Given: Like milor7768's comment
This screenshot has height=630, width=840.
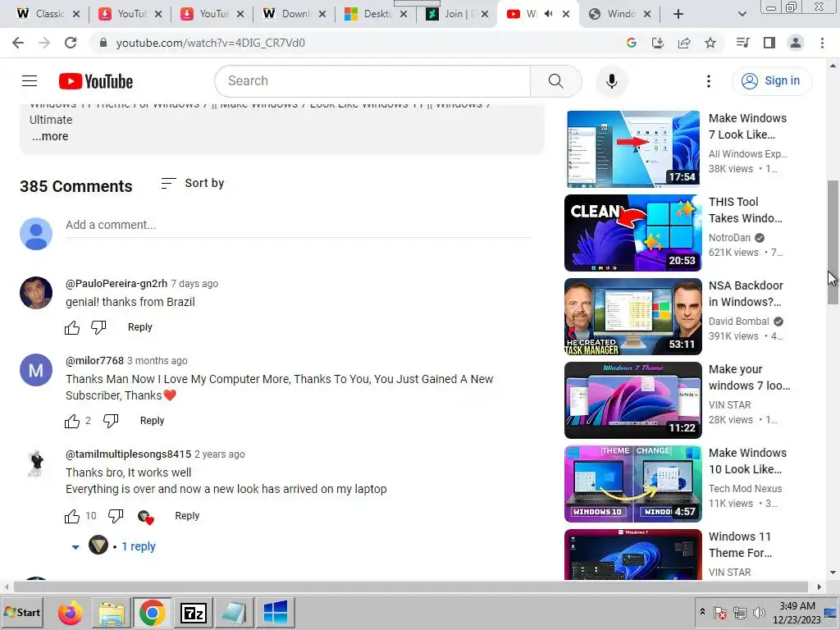Looking at the screenshot, I should click(72, 421).
